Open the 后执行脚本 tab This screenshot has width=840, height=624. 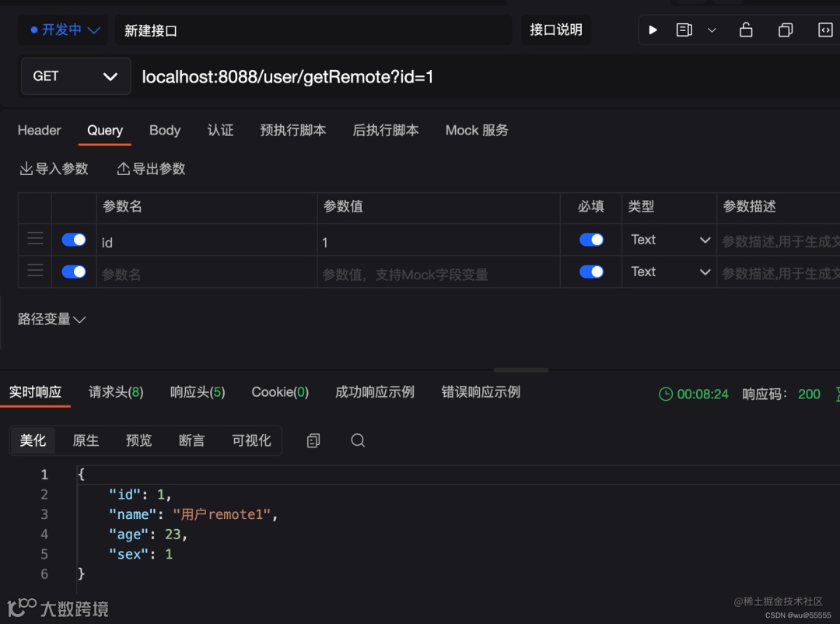point(386,130)
